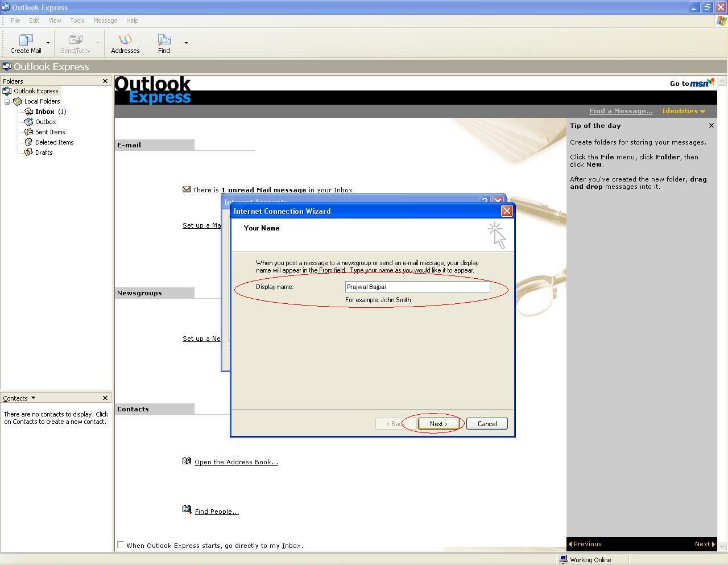The image size is (728, 565).
Task: Click Cancel in the Internet Connection Wizard
Action: click(x=487, y=424)
